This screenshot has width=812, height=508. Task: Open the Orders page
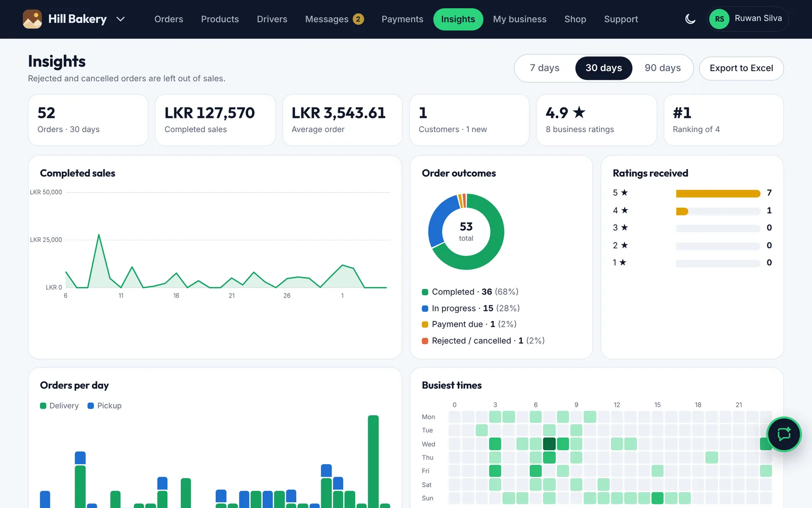pyautogui.click(x=168, y=19)
